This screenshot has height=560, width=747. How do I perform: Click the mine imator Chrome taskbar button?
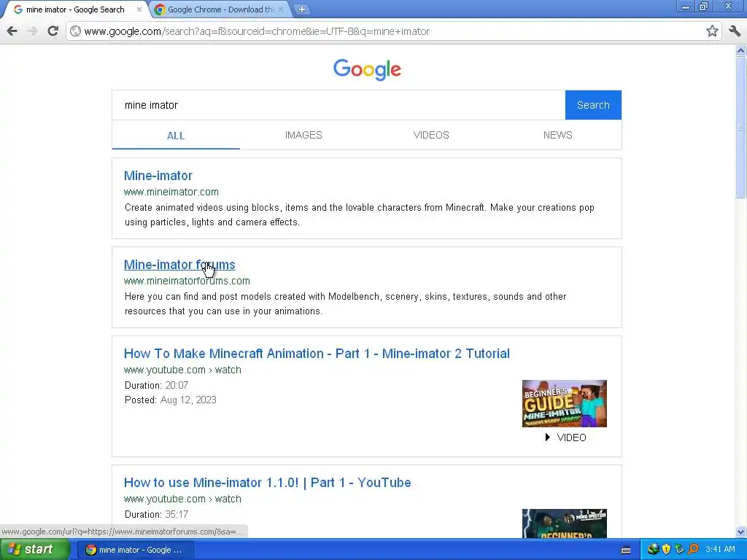(x=134, y=550)
